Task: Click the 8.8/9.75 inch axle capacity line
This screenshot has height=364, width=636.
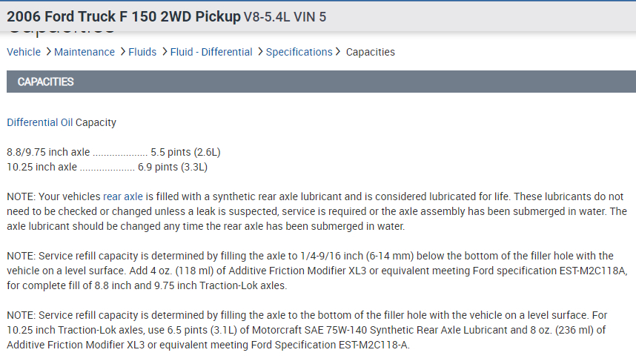Action: pyautogui.click(x=113, y=152)
